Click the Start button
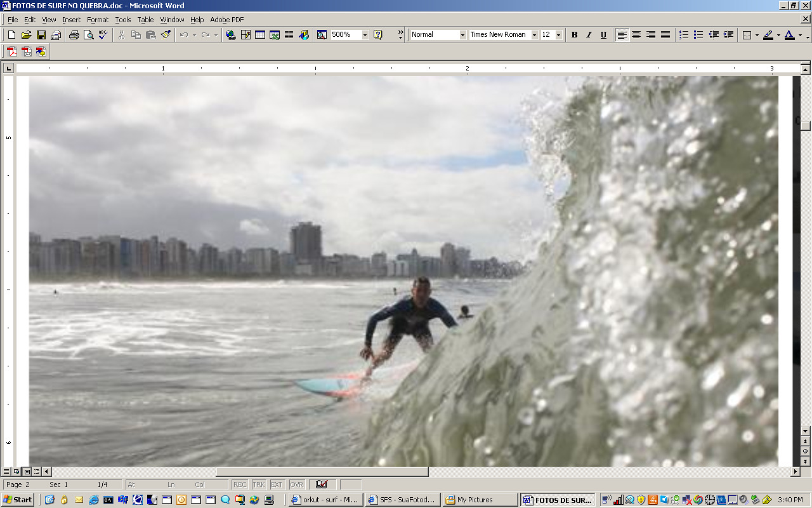This screenshot has height=508, width=812. point(18,500)
